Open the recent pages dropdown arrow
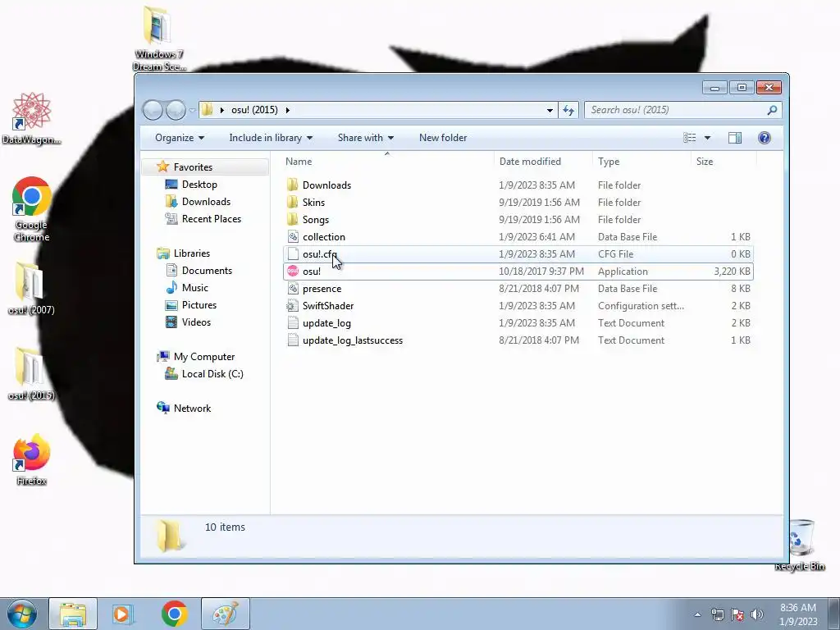840x630 pixels. (x=192, y=111)
